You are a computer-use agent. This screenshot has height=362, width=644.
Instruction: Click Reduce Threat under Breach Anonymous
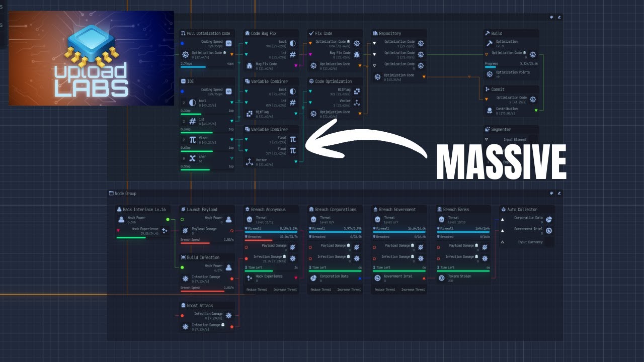(256, 290)
